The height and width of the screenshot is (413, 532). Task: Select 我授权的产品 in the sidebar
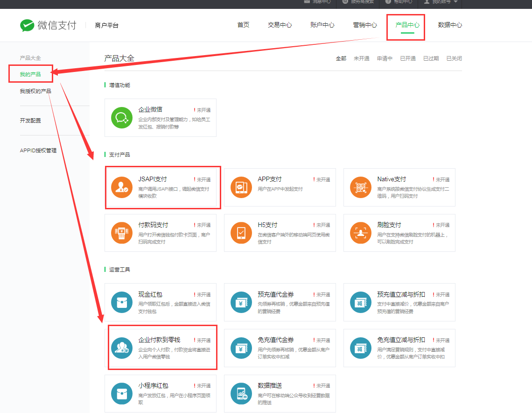point(35,91)
